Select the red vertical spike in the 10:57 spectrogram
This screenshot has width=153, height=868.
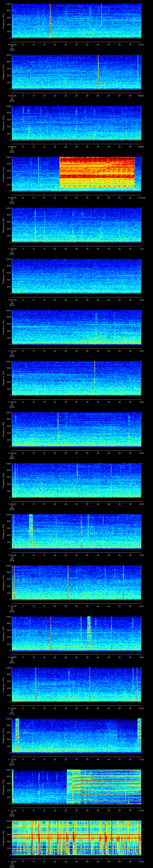(98, 72)
